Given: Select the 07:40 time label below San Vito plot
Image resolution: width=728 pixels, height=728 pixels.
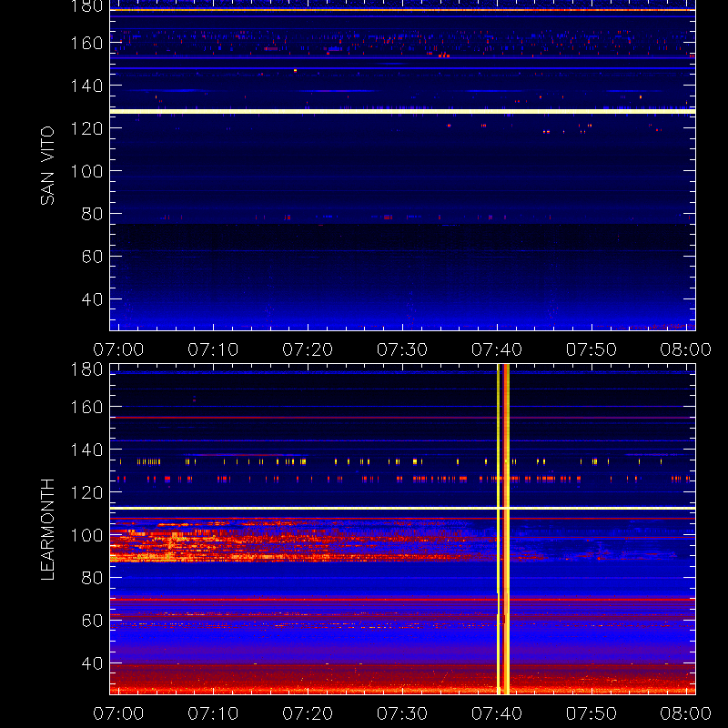Looking at the screenshot, I should click(497, 349).
